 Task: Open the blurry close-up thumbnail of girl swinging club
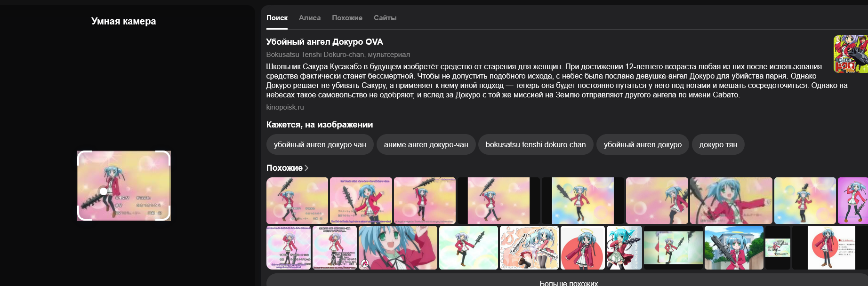(x=731, y=200)
